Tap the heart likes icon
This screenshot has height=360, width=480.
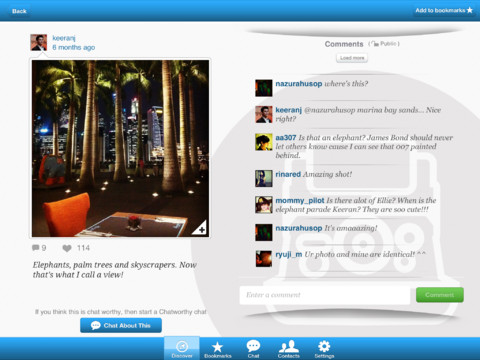coord(67,248)
